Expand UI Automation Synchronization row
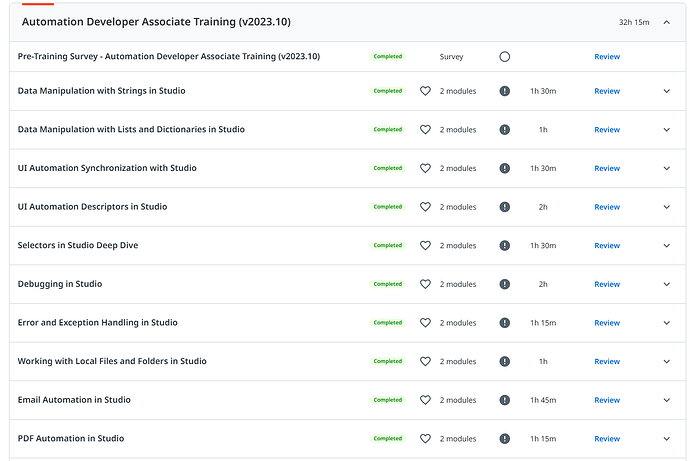The height and width of the screenshot is (461, 690). [667, 168]
